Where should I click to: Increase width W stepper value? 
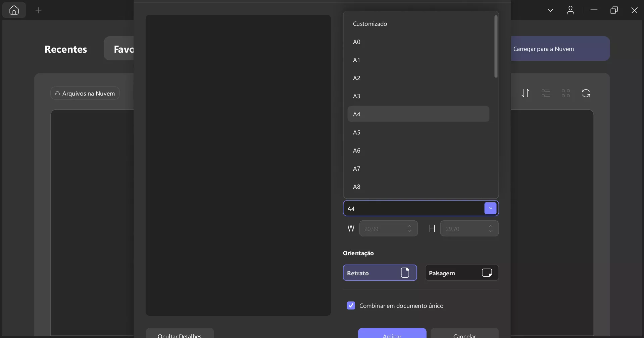pos(409,226)
